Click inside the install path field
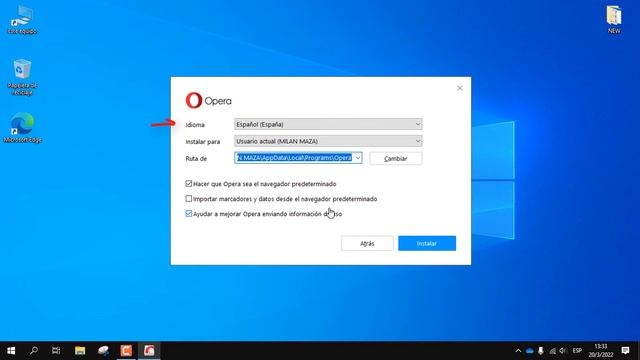Screen dimensions: 640x360 [294, 158]
